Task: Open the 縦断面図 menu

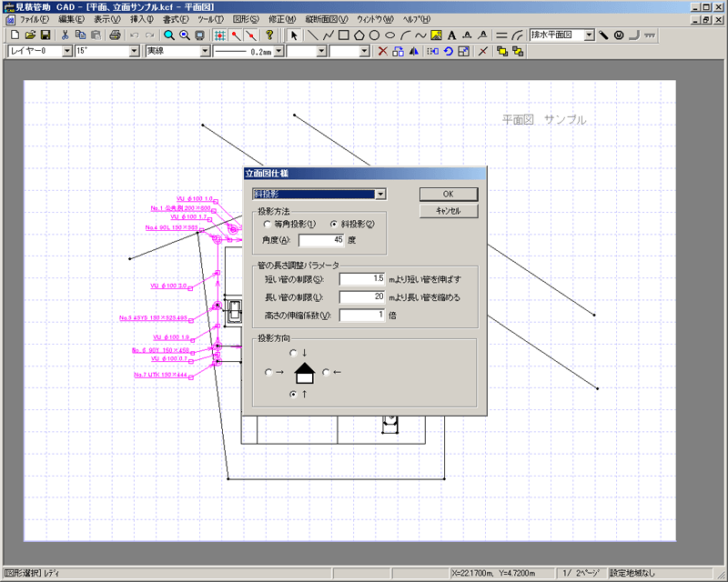Action: (326, 19)
